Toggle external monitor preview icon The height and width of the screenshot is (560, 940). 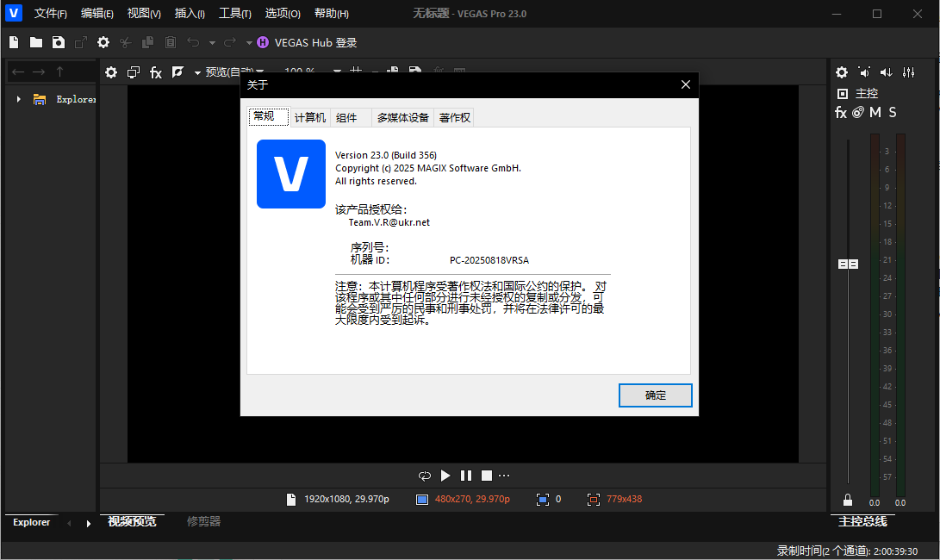pos(133,72)
